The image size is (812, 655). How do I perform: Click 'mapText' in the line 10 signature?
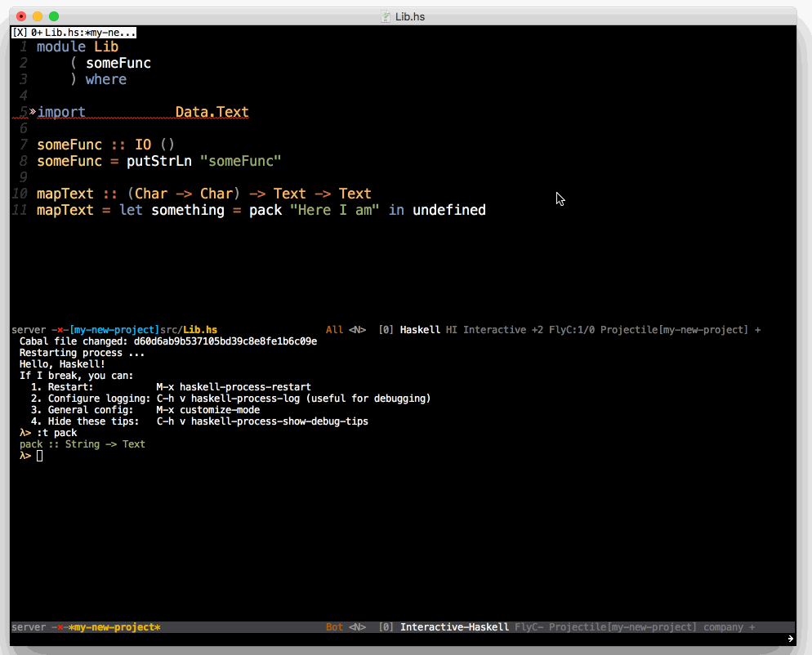click(x=65, y=194)
